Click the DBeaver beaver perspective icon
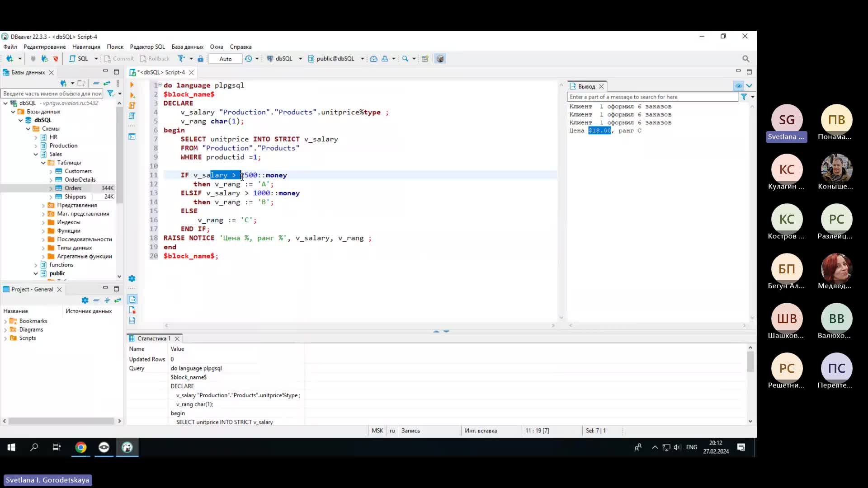This screenshot has height=488, width=868. [x=440, y=59]
